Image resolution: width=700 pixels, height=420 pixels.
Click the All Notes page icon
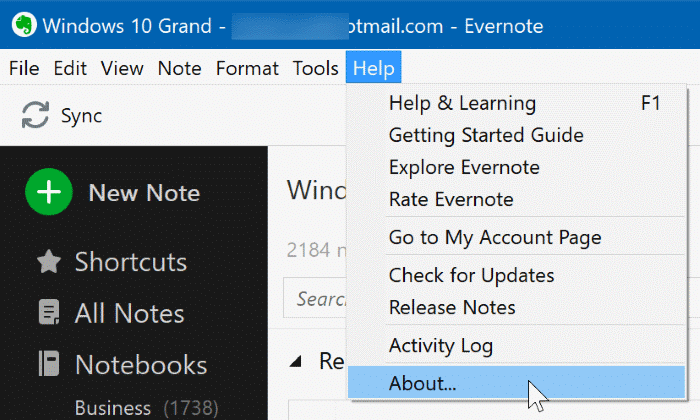[49, 312]
